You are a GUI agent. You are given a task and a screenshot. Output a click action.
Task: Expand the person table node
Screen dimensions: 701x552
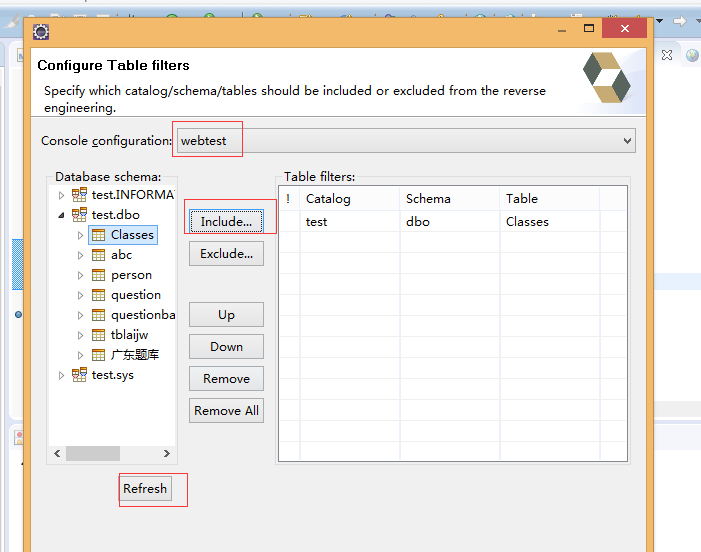click(80, 275)
